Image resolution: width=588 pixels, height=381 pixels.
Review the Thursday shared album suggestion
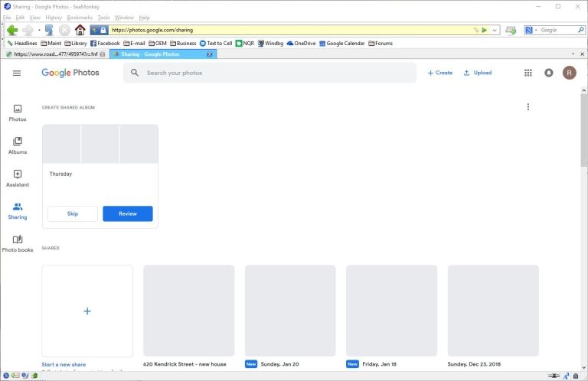coord(128,213)
